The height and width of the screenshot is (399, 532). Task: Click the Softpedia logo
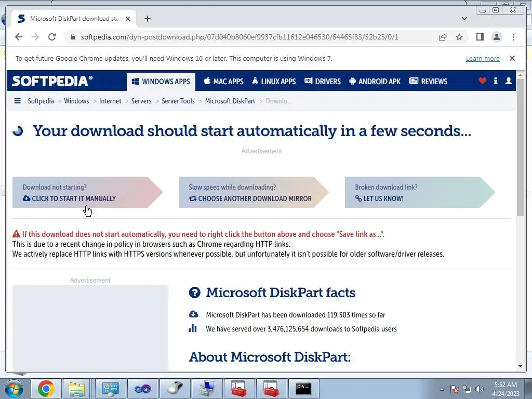pyautogui.click(x=52, y=81)
